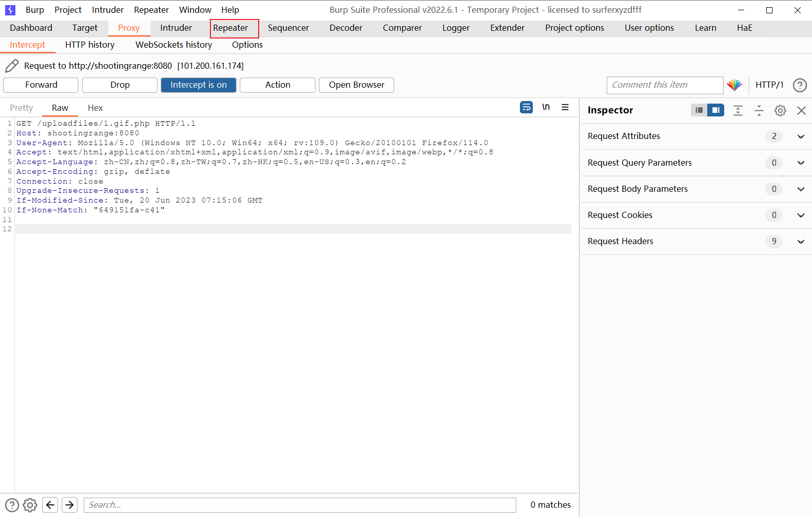Image resolution: width=812 pixels, height=517 pixels.
Task: Expand all Inspector sections icon
Action: [738, 110]
